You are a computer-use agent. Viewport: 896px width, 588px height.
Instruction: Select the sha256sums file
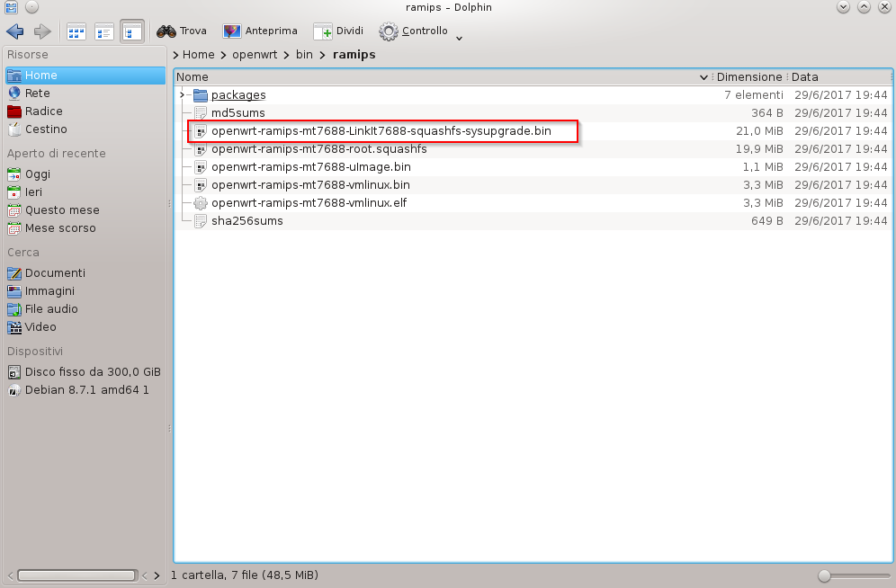click(x=246, y=220)
